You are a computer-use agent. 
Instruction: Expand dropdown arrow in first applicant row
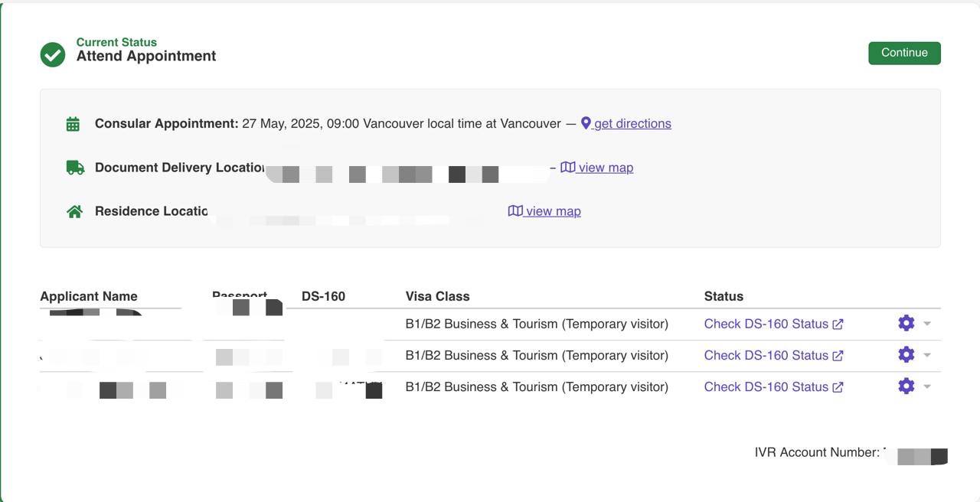coord(927,324)
